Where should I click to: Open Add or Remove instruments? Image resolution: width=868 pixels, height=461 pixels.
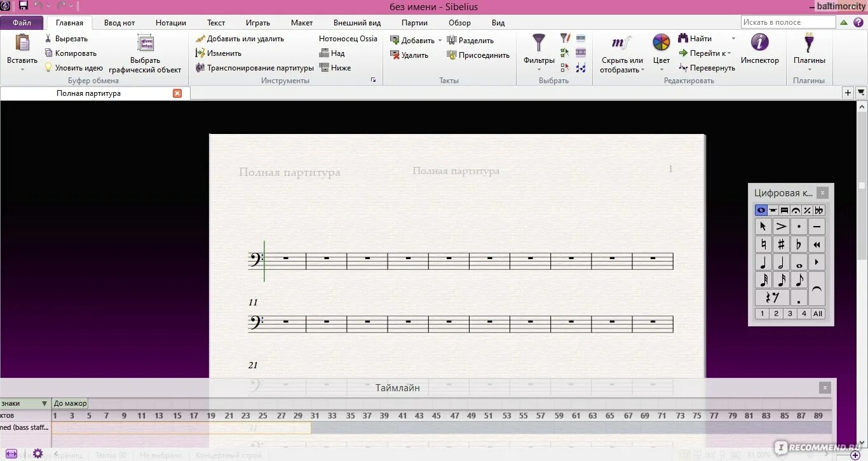(240, 39)
